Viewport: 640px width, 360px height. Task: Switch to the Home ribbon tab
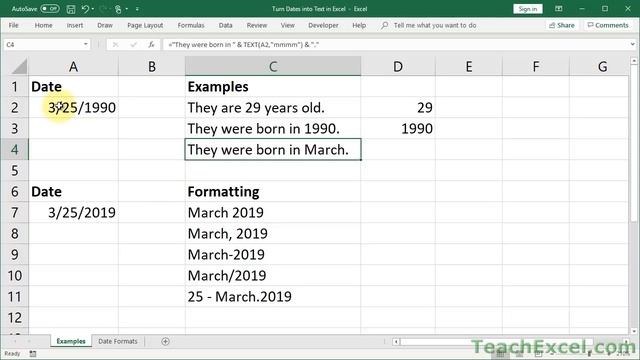43,25
